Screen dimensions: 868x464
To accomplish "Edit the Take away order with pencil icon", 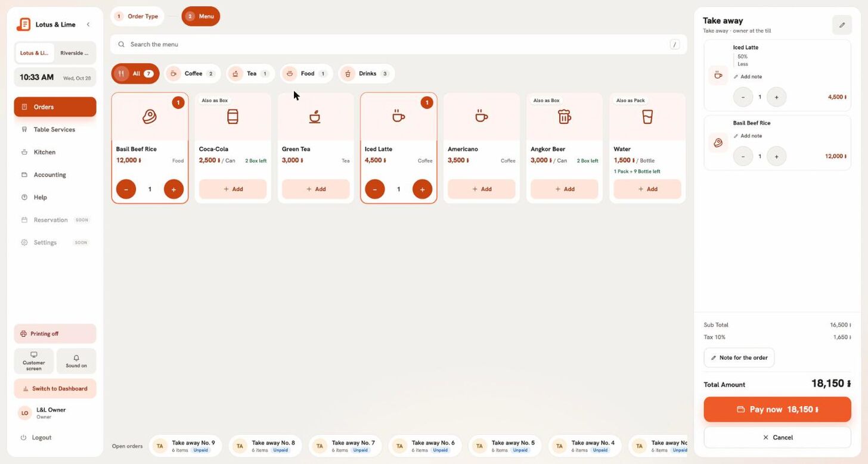I will tap(842, 25).
